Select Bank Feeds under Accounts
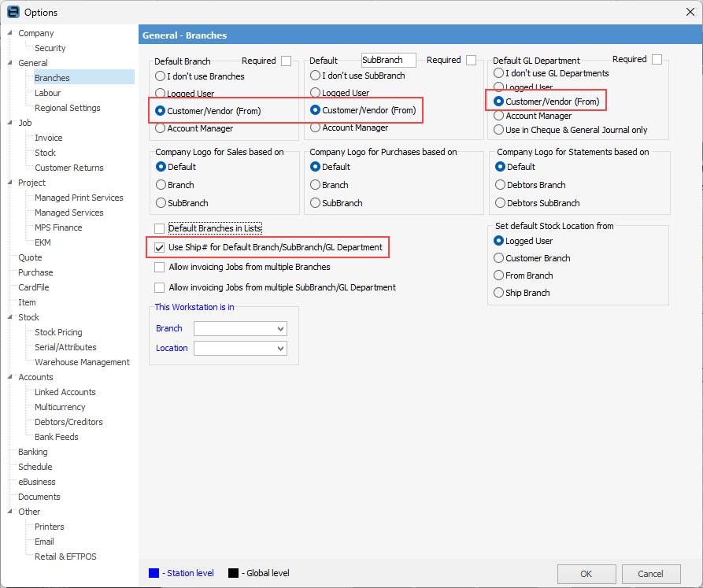 [56, 437]
